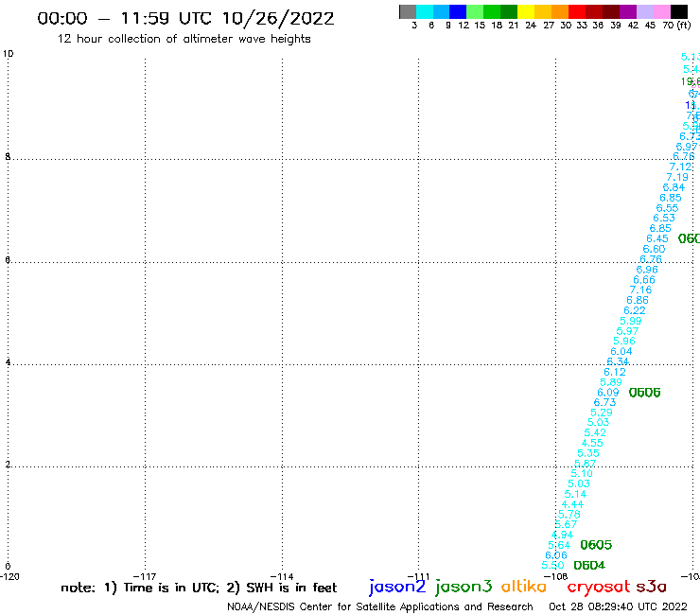
Task: Click the '24' legend label
Action: click(x=531, y=26)
